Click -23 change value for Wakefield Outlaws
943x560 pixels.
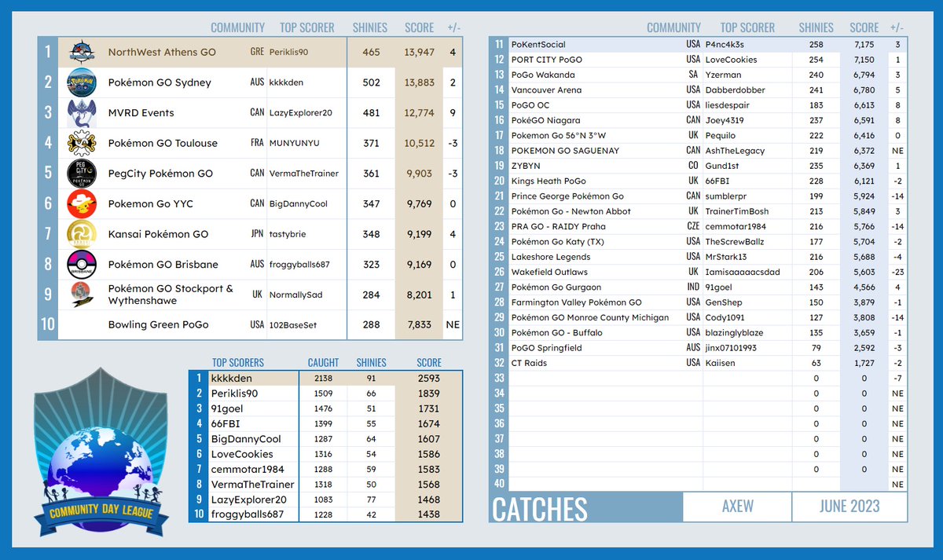click(x=897, y=273)
